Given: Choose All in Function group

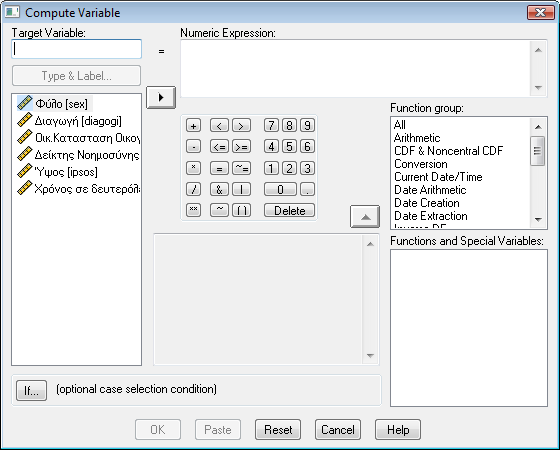Looking at the screenshot, I should pyautogui.click(x=400, y=125).
